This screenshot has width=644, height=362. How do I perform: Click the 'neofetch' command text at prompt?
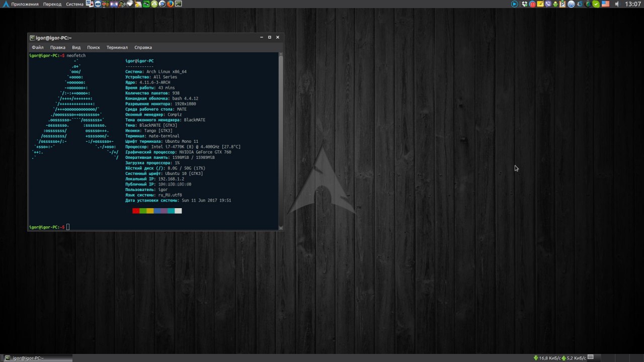tap(76, 56)
